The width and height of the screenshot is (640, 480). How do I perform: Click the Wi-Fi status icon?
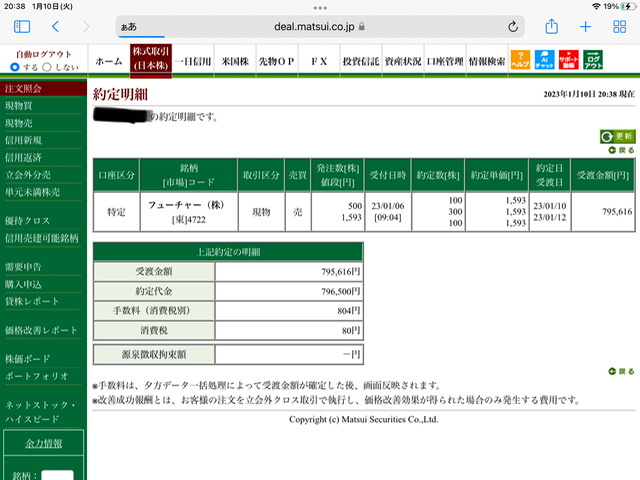click(x=596, y=7)
